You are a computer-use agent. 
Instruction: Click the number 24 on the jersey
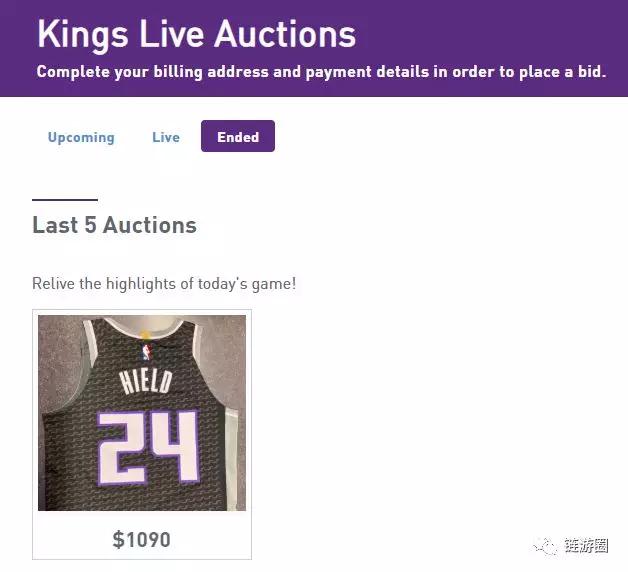click(x=147, y=445)
